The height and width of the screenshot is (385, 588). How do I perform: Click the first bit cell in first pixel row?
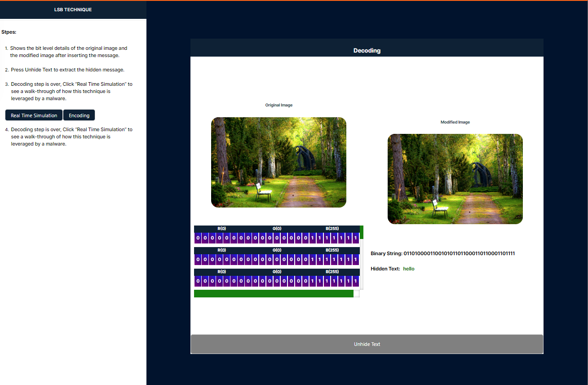[x=198, y=238]
